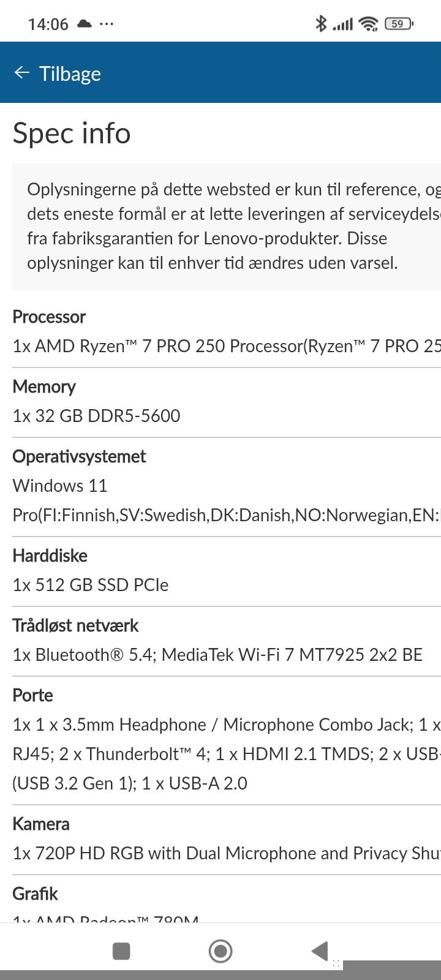Tap the Bluetooth status icon
The height and width of the screenshot is (980, 441).
(x=320, y=24)
